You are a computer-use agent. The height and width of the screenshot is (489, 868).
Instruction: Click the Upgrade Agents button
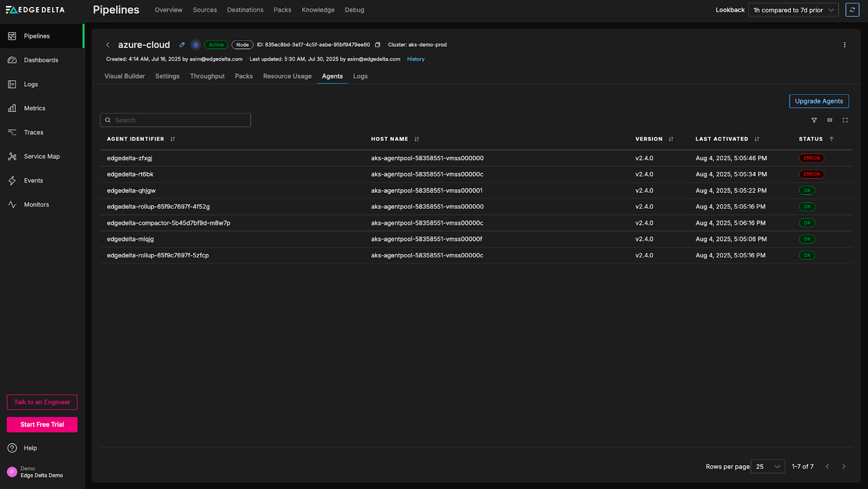(819, 101)
